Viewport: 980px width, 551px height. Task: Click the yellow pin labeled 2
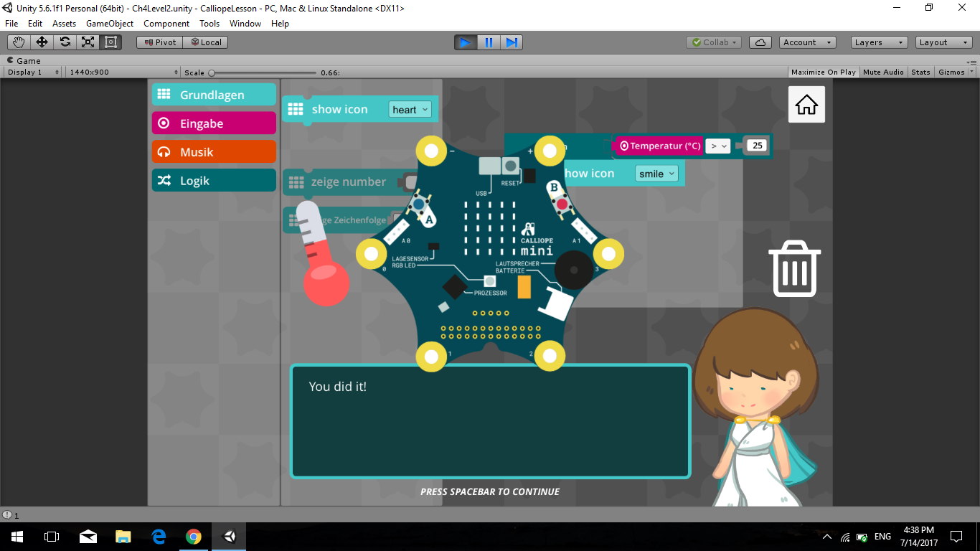550,357
